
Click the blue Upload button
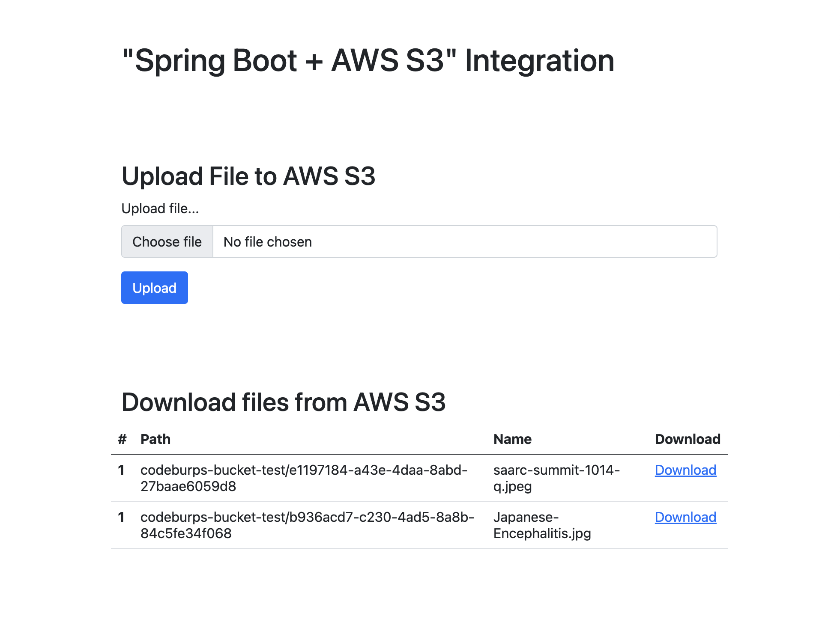pos(155,288)
